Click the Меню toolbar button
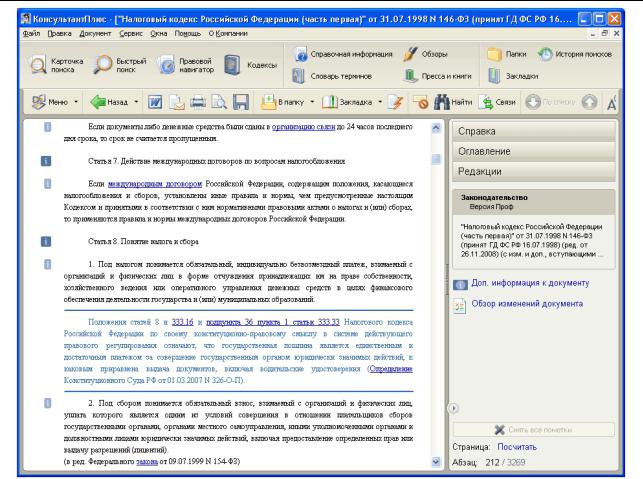This screenshot has height=479, width=643. coord(50,102)
